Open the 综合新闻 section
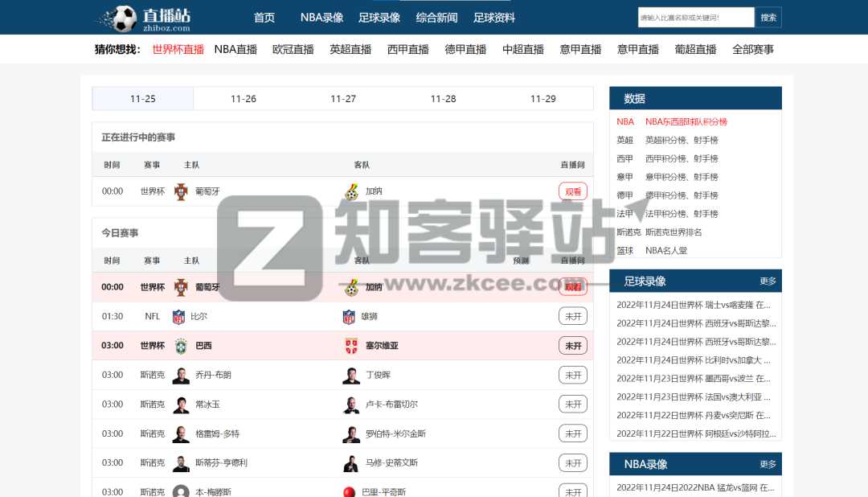The height and width of the screenshot is (497, 868). 436,17
